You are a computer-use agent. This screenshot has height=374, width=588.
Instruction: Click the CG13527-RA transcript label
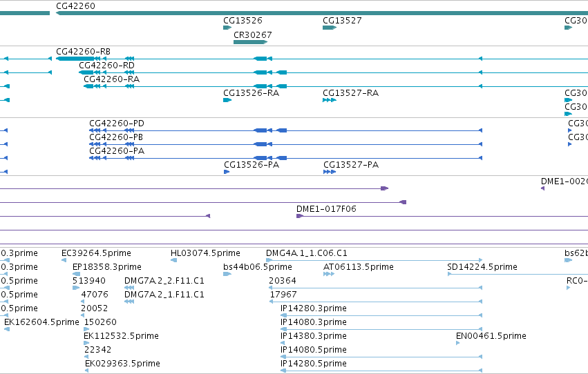coord(350,93)
